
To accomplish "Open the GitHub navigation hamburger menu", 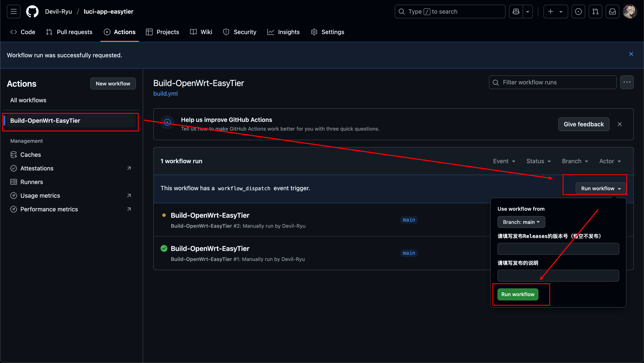I will coord(13,11).
